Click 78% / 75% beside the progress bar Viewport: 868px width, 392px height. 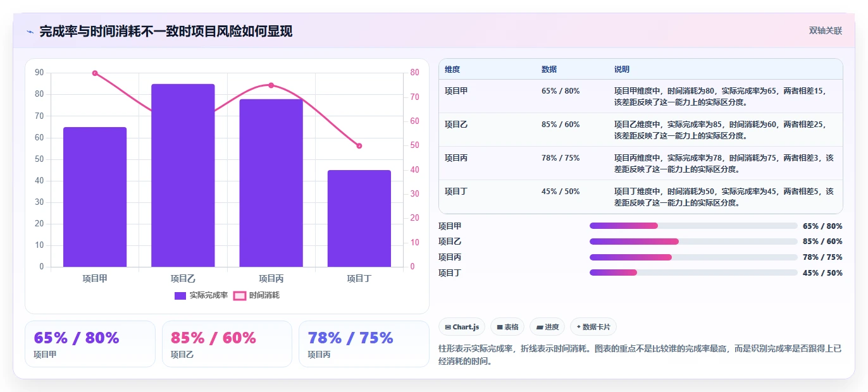tap(822, 257)
